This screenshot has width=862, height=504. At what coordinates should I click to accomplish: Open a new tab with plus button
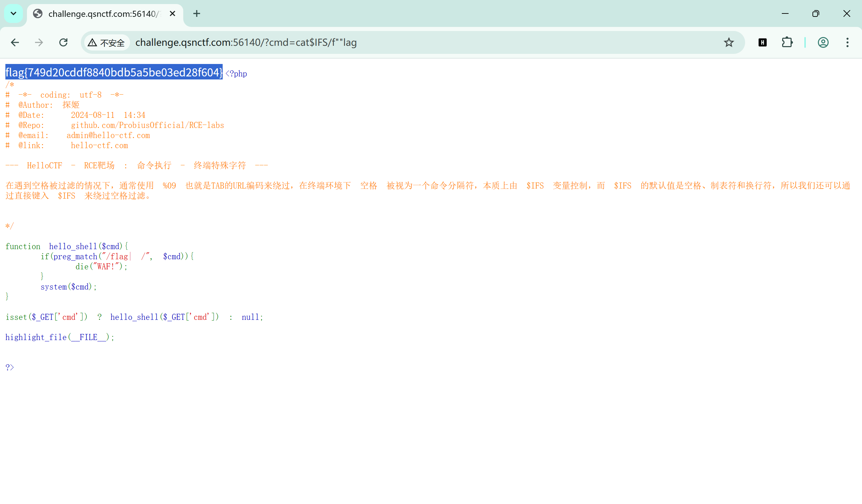197,14
